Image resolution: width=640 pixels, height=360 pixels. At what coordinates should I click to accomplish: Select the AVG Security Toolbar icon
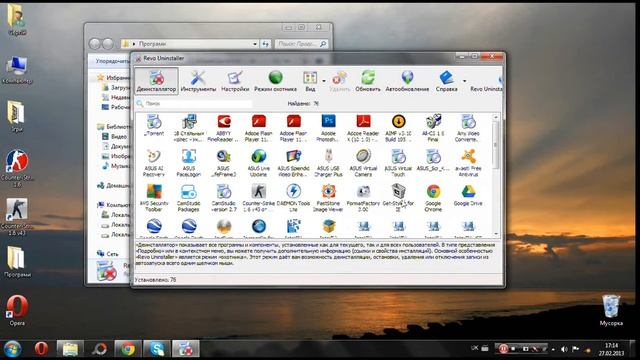pyautogui.click(x=154, y=191)
